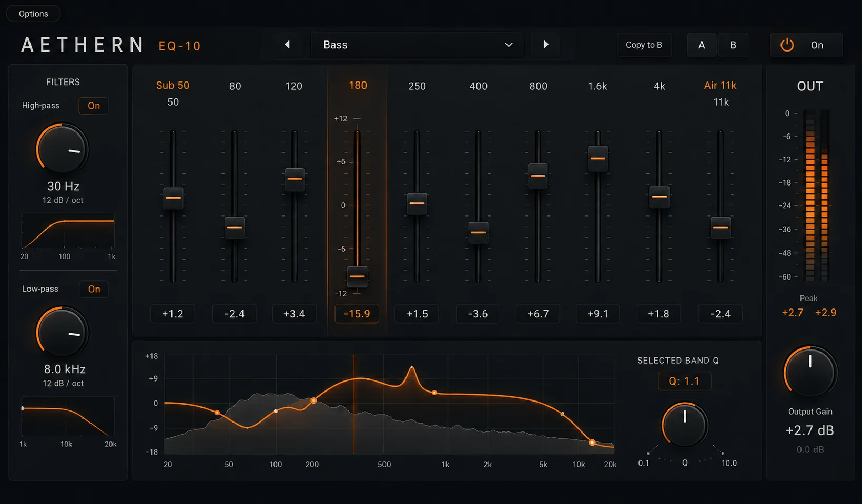Select the 800 band label
862x504 pixels.
(538, 86)
